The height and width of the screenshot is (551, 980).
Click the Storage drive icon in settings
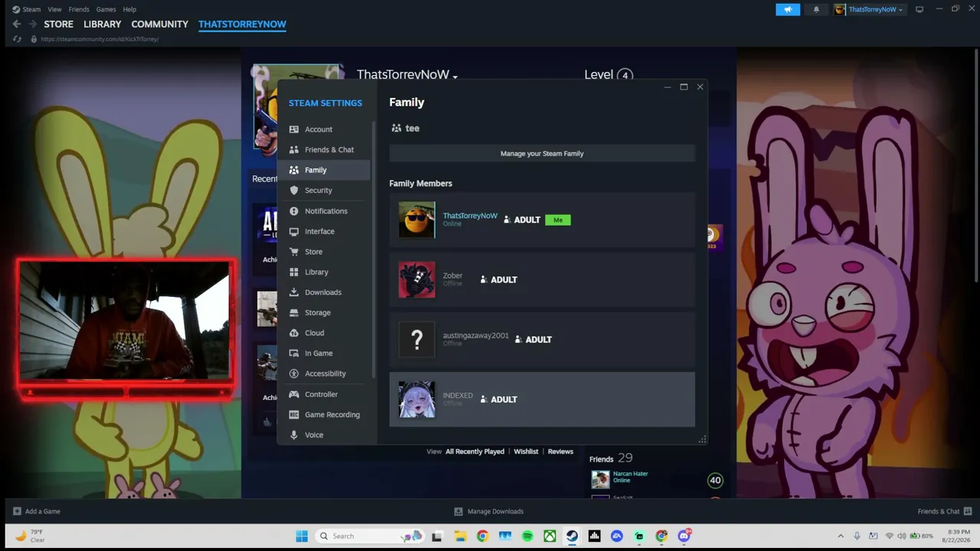pyautogui.click(x=294, y=312)
